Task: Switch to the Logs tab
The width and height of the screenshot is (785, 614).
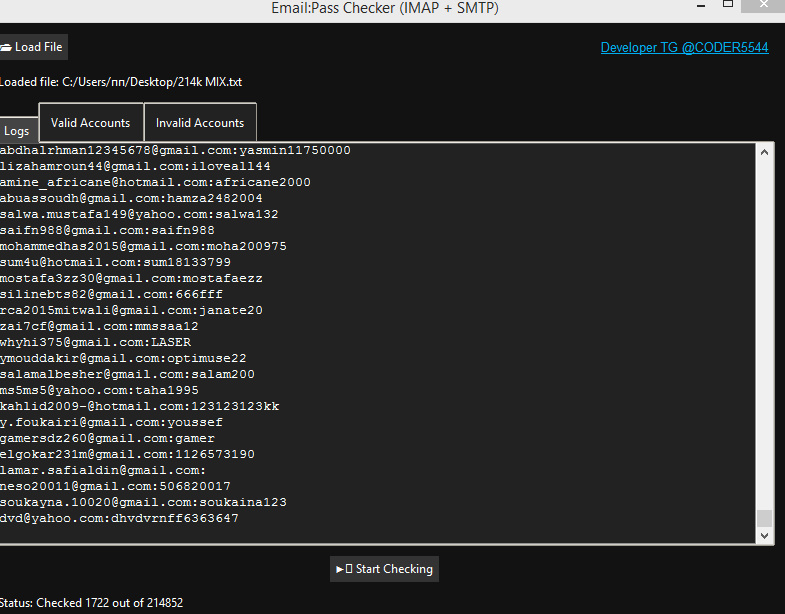Action: tap(16, 131)
